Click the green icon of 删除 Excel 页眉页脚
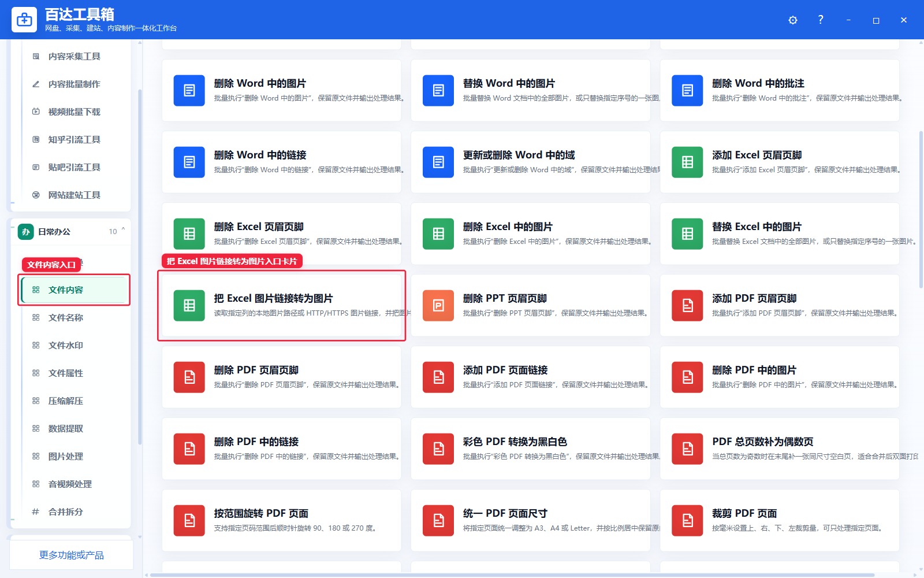This screenshot has width=924, height=578. 189,234
